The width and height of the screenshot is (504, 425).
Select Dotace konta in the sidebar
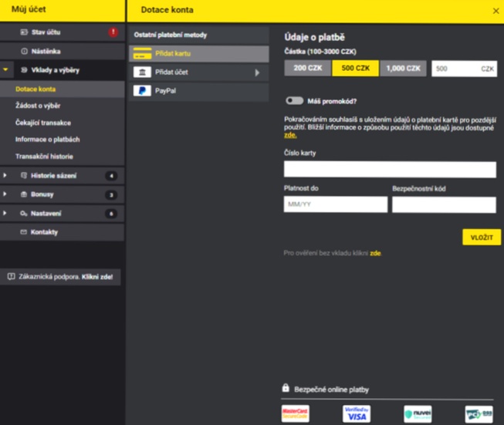coord(63,89)
